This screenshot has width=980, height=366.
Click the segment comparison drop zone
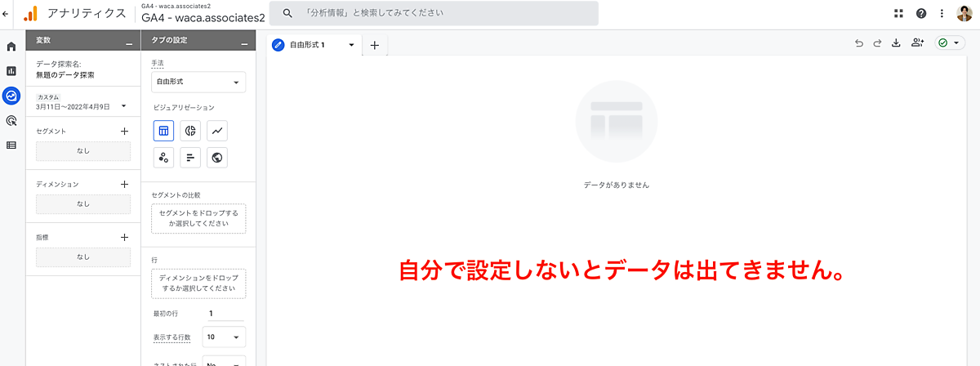(198, 218)
